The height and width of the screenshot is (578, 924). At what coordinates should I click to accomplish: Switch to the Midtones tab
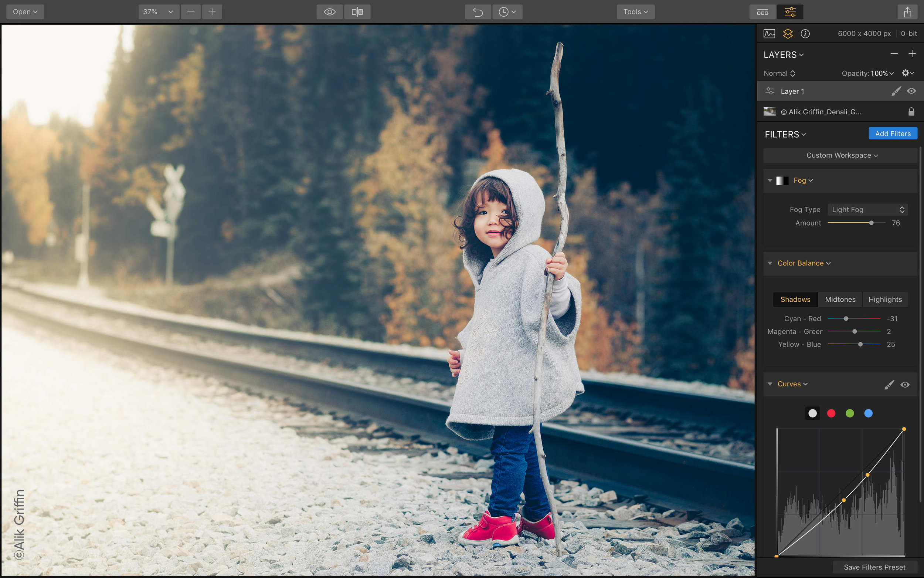[x=840, y=299]
